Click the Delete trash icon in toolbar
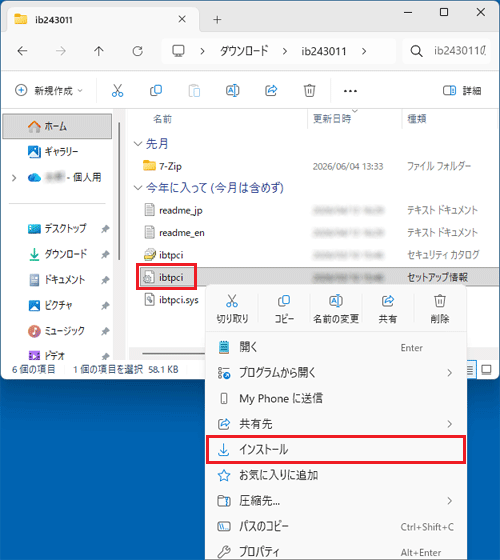This screenshot has width=500, height=560. point(309,91)
